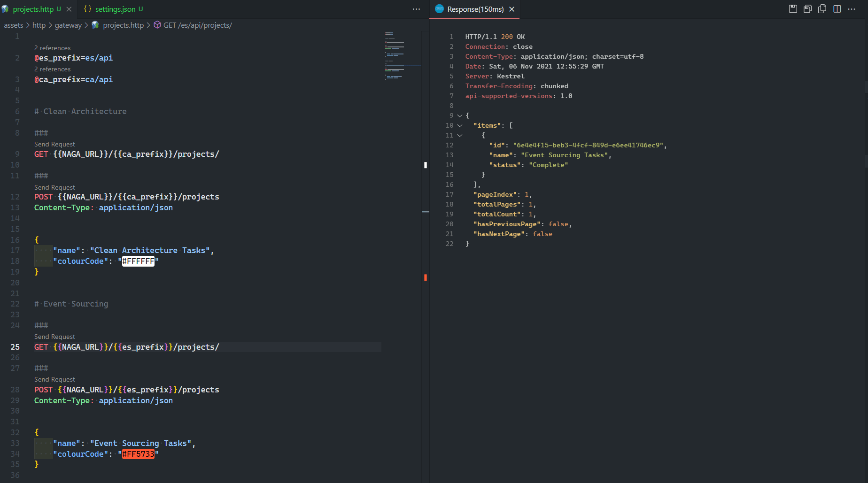Save the full response to file
Viewport: 868px width, 483px height.
click(793, 9)
